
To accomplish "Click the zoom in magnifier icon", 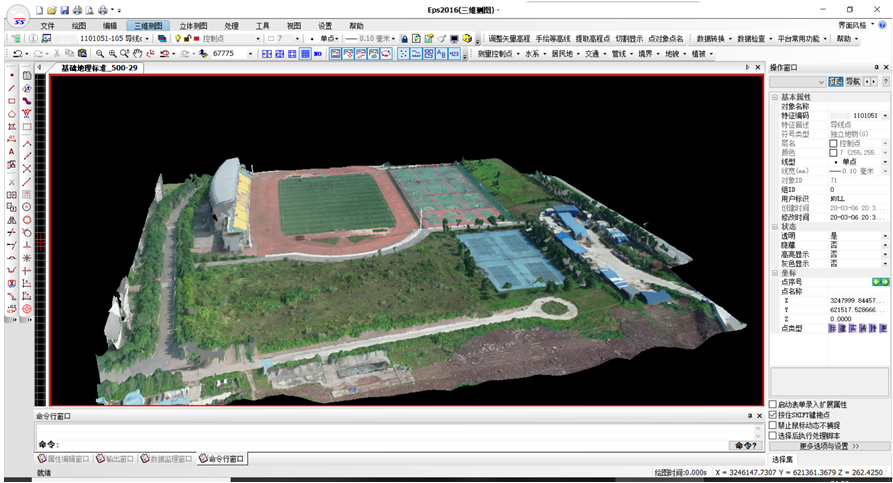I will (x=112, y=54).
